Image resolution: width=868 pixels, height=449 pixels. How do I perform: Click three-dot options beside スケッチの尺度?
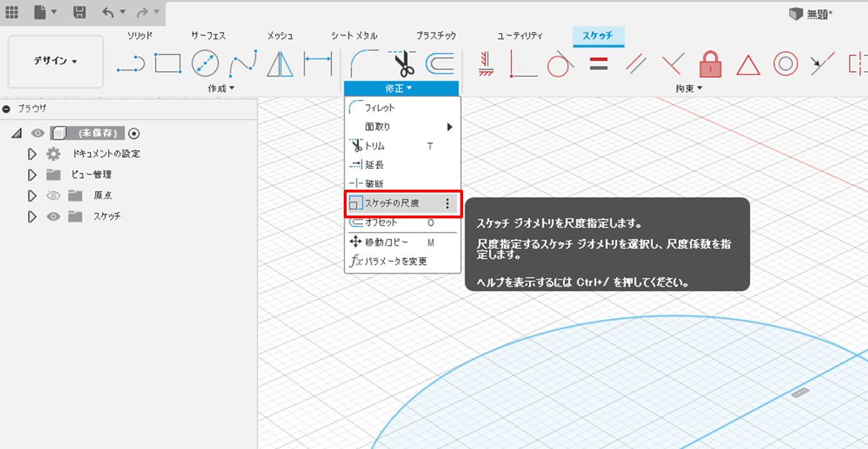(x=447, y=204)
